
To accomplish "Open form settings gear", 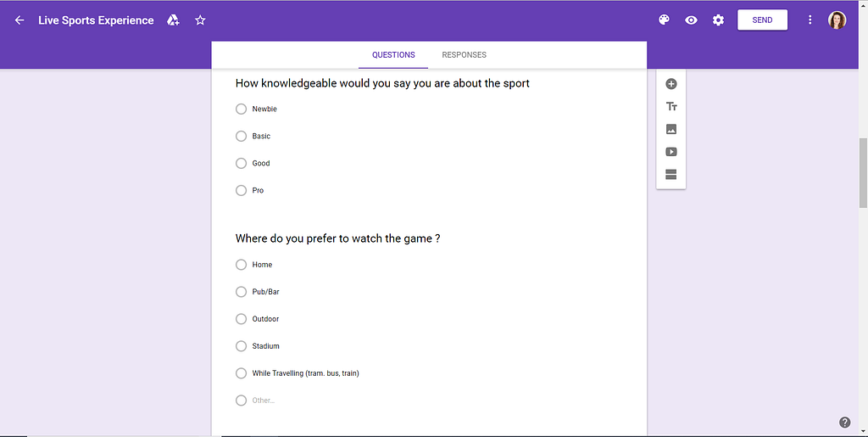I will 718,20.
